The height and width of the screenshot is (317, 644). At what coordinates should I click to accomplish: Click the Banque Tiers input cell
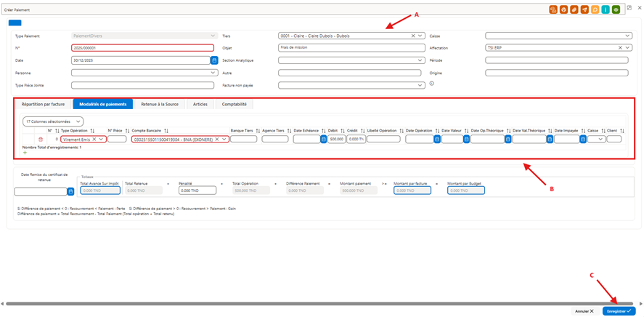tap(243, 140)
